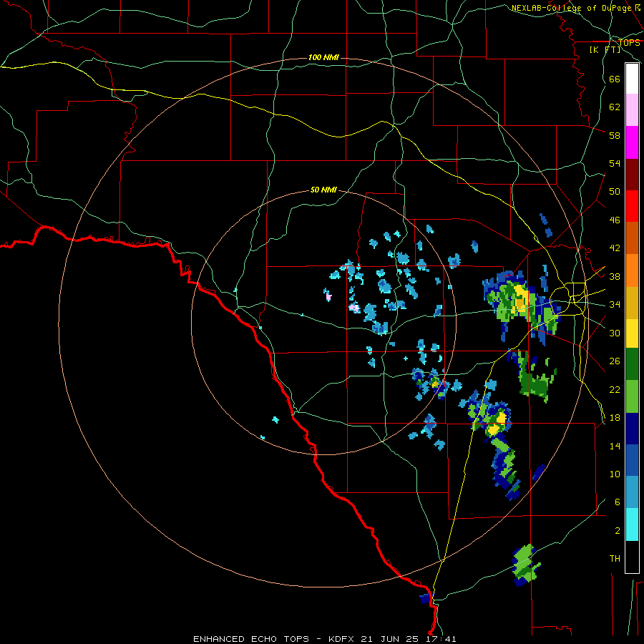Click the legend value 38
The width and height of the screenshot is (644, 644).
click(x=615, y=276)
